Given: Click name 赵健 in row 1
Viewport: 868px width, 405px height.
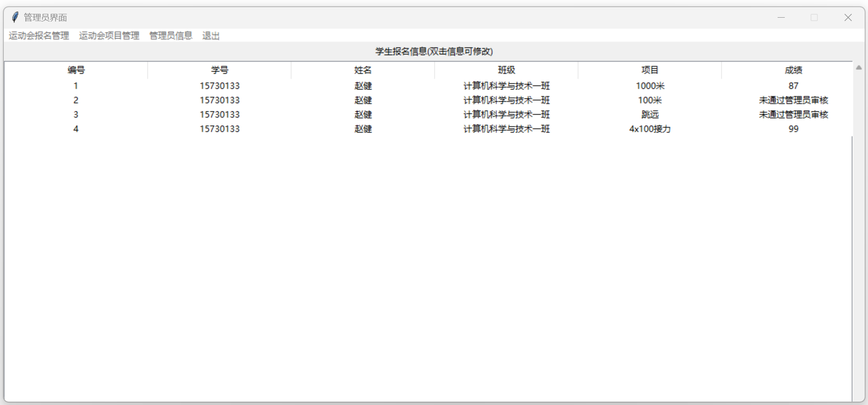Looking at the screenshot, I should 363,86.
